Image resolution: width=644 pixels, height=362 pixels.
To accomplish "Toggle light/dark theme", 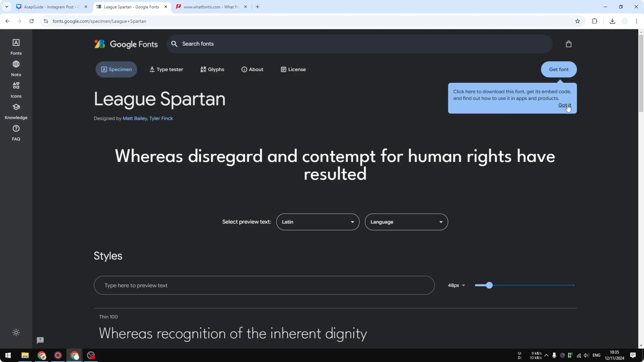I will click(x=16, y=332).
